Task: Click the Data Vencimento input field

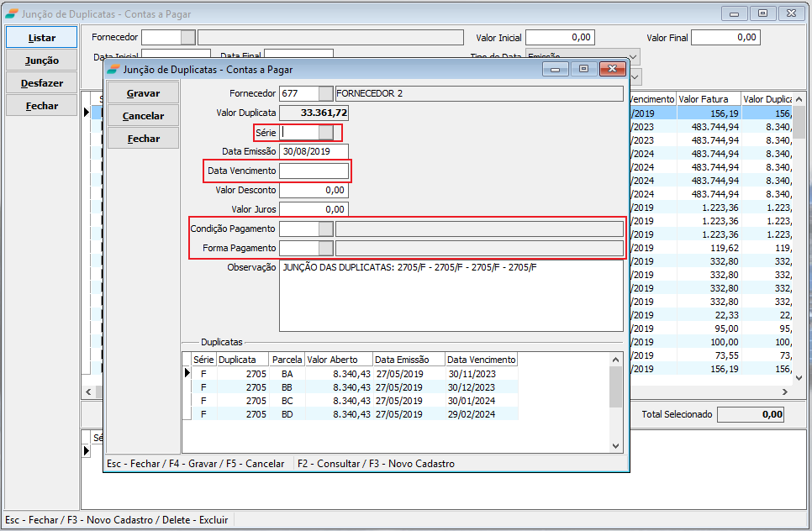Action: tap(314, 171)
